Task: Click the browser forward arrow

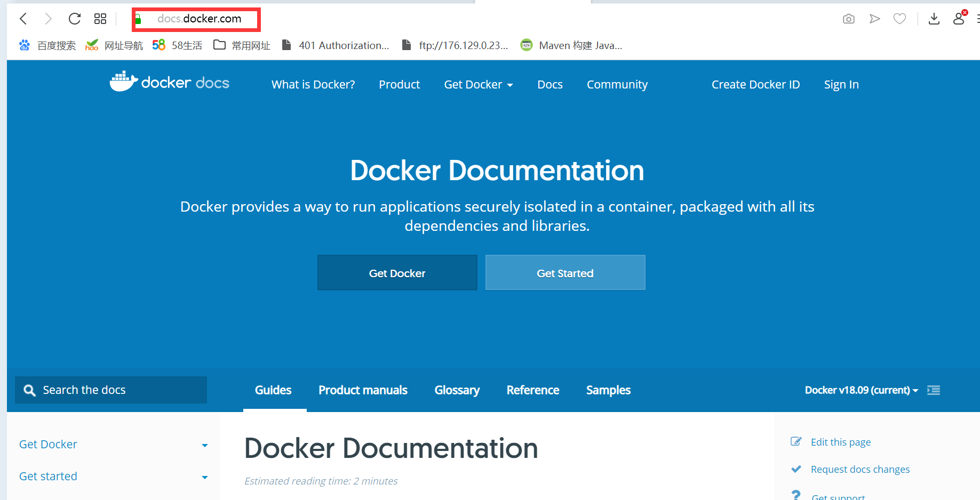Action: pyautogui.click(x=48, y=19)
